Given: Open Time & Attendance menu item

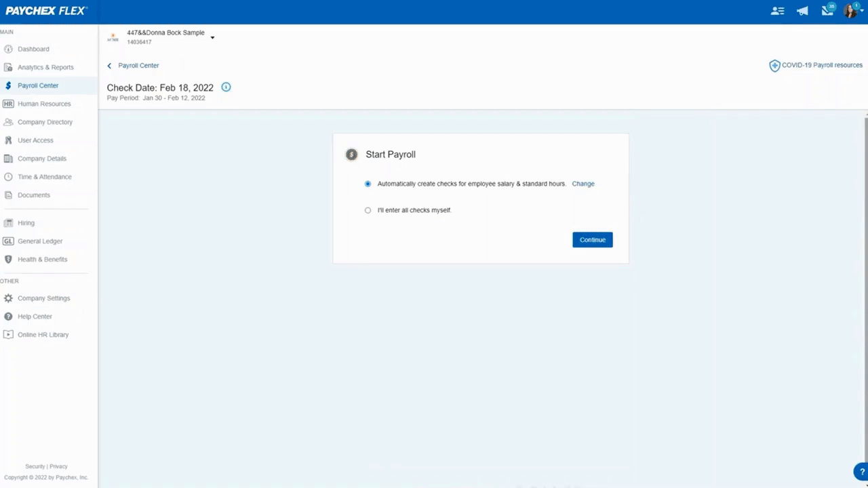Looking at the screenshot, I should click(45, 177).
